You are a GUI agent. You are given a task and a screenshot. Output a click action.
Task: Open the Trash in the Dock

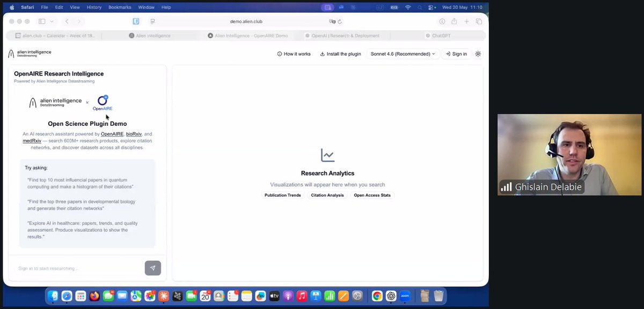click(438, 296)
